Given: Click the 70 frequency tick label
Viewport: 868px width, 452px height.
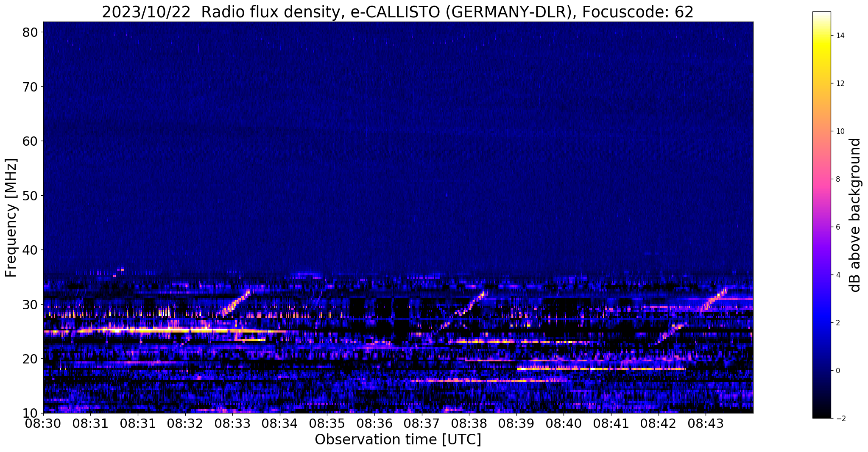Looking at the screenshot, I should [x=31, y=87].
